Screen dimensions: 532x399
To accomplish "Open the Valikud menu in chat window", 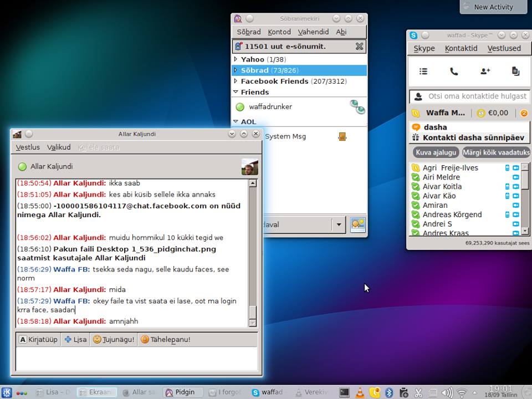I will (59, 147).
